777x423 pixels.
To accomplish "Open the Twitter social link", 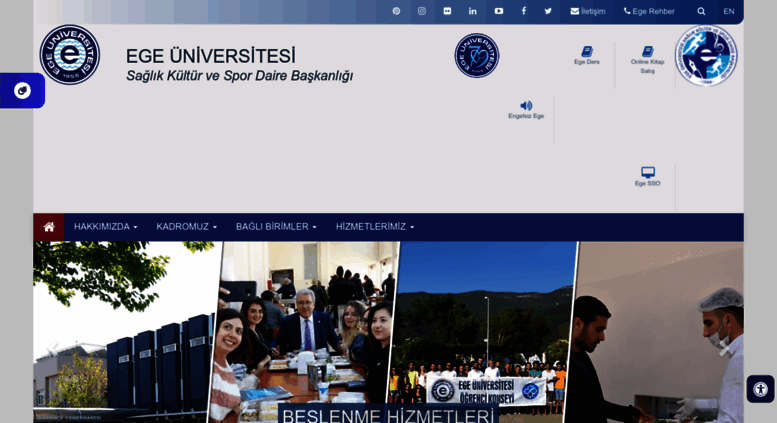I will click(548, 11).
